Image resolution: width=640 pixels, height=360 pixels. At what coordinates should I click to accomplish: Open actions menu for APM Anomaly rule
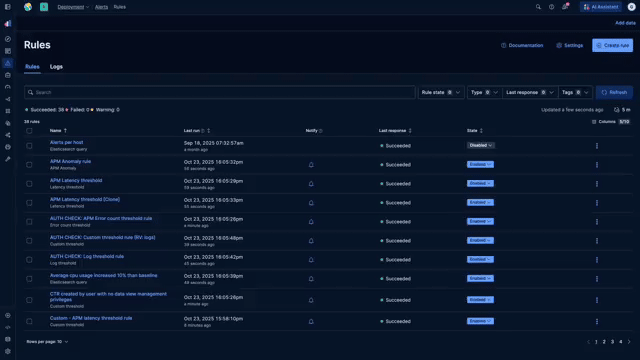(597, 165)
